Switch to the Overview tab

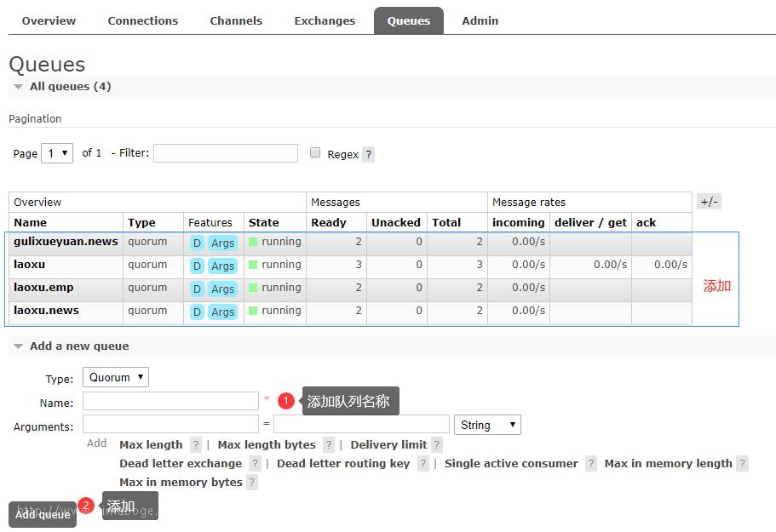tap(49, 20)
